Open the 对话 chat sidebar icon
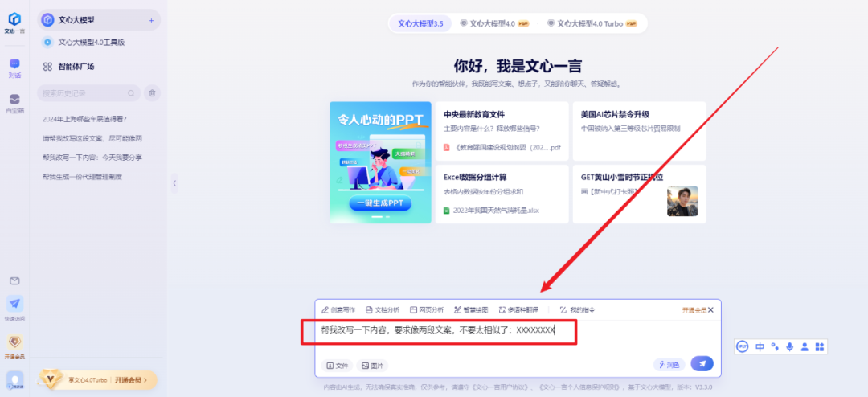 (14, 68)
